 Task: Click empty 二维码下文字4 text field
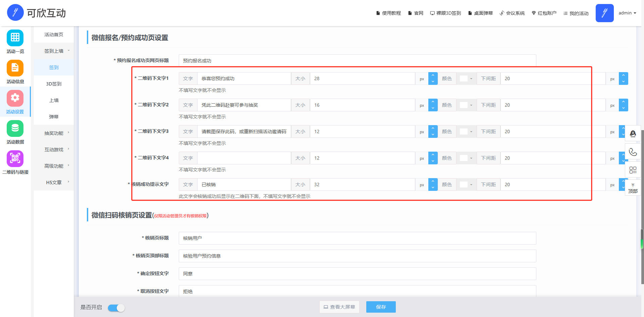244,158
